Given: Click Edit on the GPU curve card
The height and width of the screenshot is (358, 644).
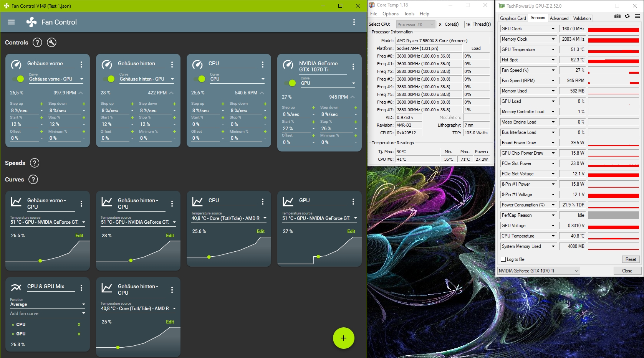Looking at the screenshot, I should [351, 231].
